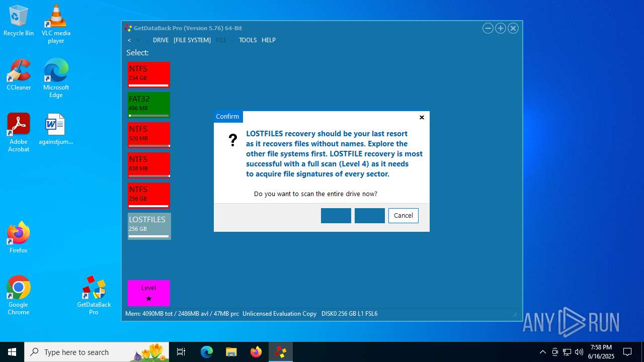The image size is (644, 362).
Task: Open Microsoft Edge desktop shortcut
Action: [x=56, y=78]
